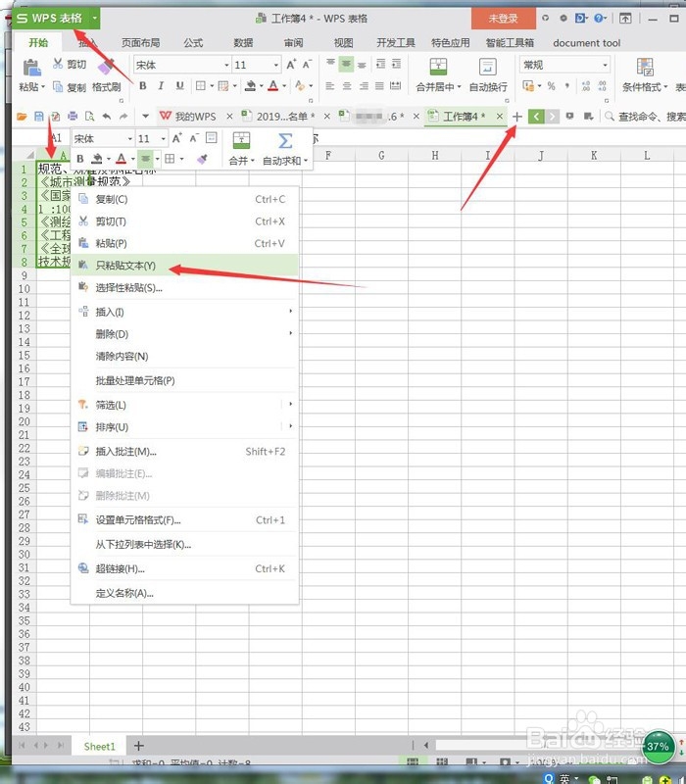Click fill color bucket in ribbon
This screenshot has width=686, height=784.
pyautogui.click(x=251, y=86)
